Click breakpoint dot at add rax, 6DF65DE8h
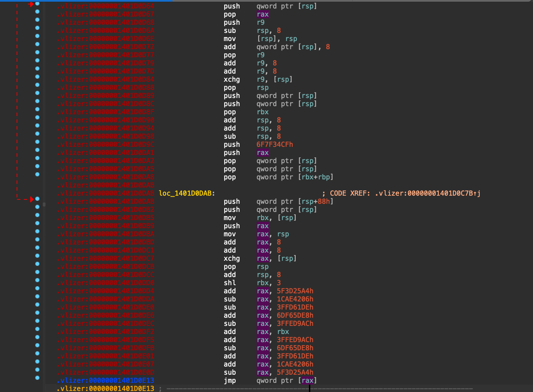This screenshot has width=533, height=392. click(x=37, y=313)
